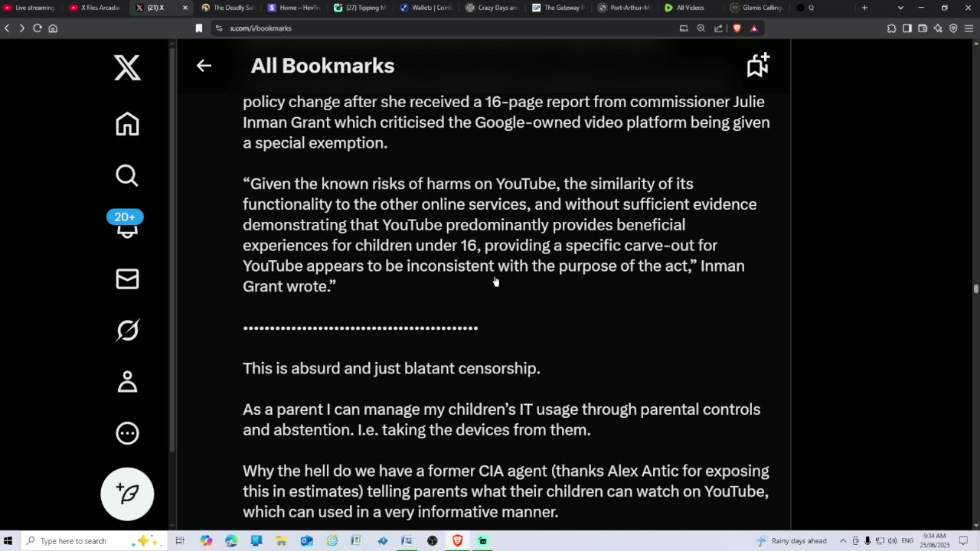Open Notifications showing 20+ badge
The height and width of the screenshot is (551, 980).
[127, 226]
